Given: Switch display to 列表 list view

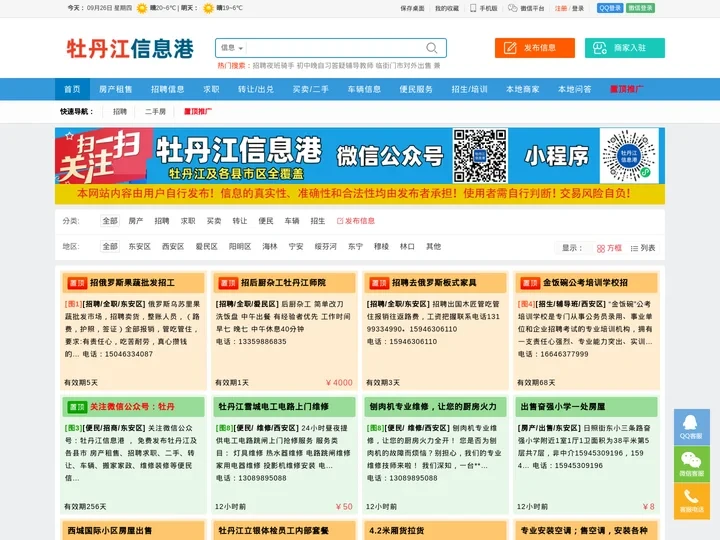Looking at the screenshot, I should pos(643,248).
